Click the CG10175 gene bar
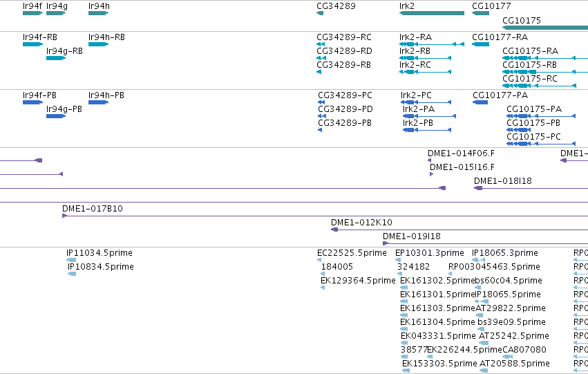588x374 pixels. [545, 28]
